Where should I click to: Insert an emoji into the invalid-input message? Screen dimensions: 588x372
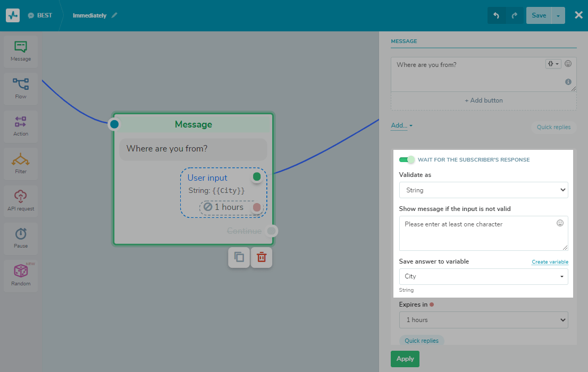coord(560,223)
